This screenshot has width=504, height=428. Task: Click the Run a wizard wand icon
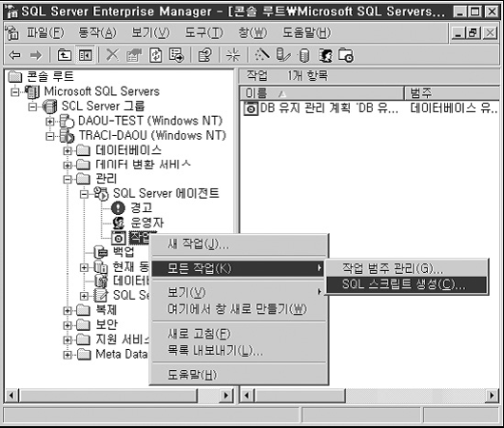point(262,55)
